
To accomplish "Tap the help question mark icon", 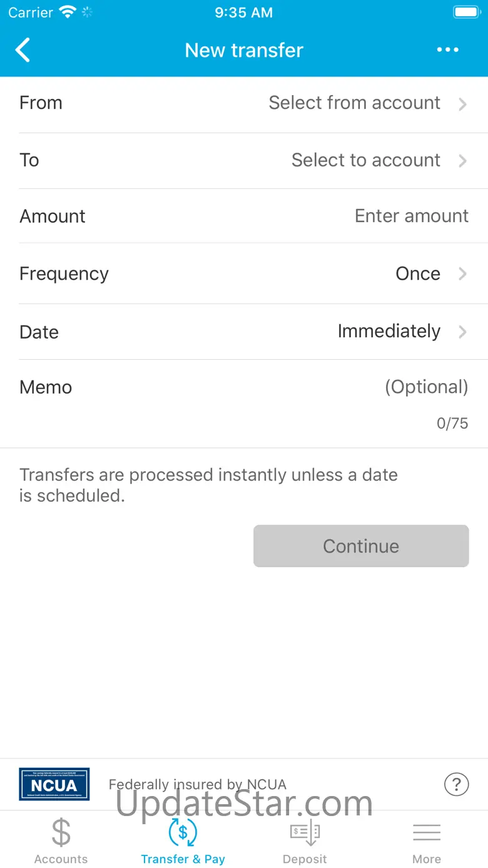I will (x=457, y=784).
